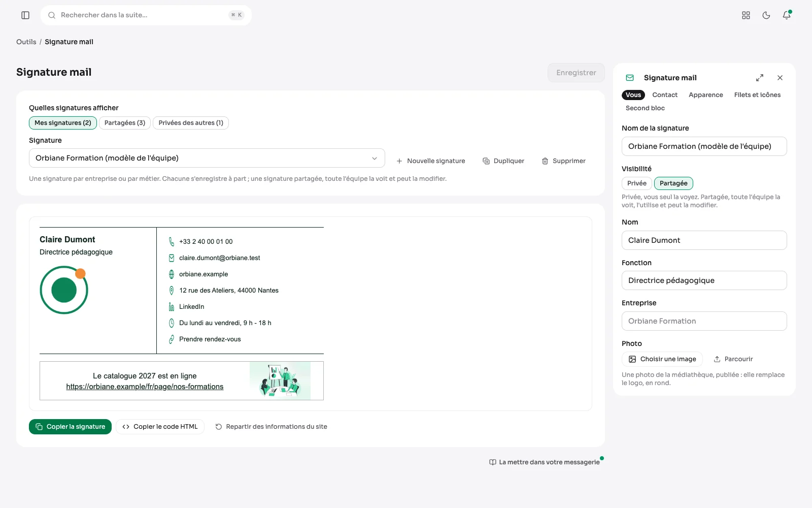Click the clock icon beside opening hours
Viewport: 812px width, 508px height.
(172, 323)
